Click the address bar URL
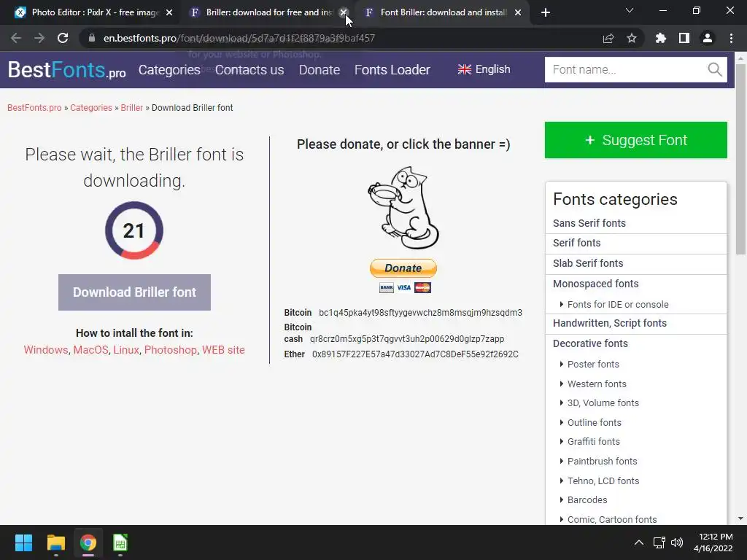 [239, 38]
